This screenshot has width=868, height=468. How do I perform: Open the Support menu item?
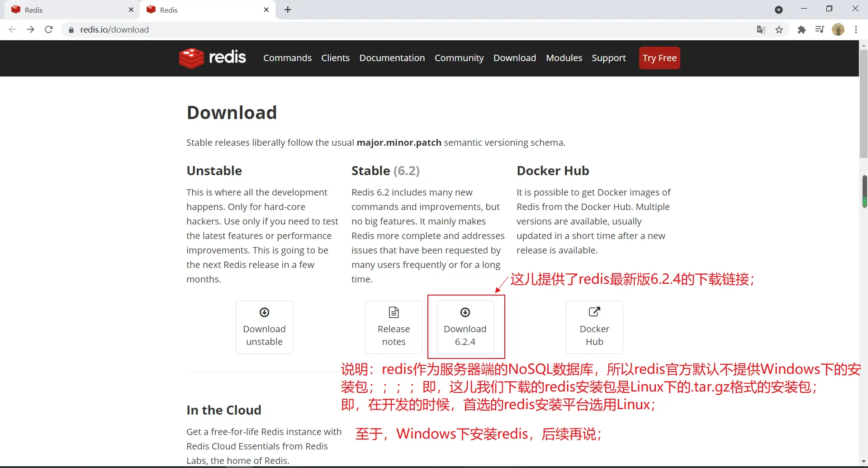click(609, 58)
